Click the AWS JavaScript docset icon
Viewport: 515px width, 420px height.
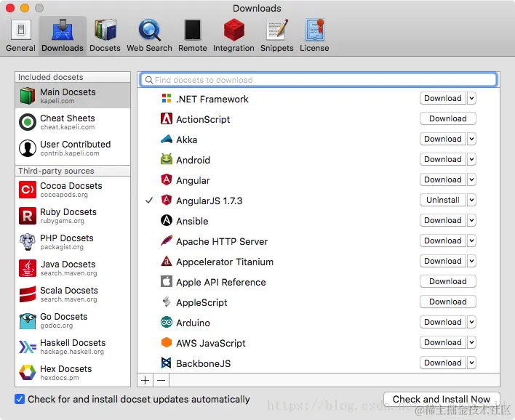pyautogui.click(x=167, y=342)
